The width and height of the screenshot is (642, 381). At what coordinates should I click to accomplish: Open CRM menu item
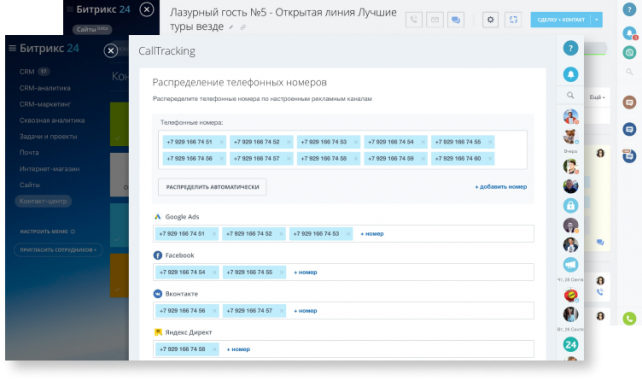pos(27,72)
